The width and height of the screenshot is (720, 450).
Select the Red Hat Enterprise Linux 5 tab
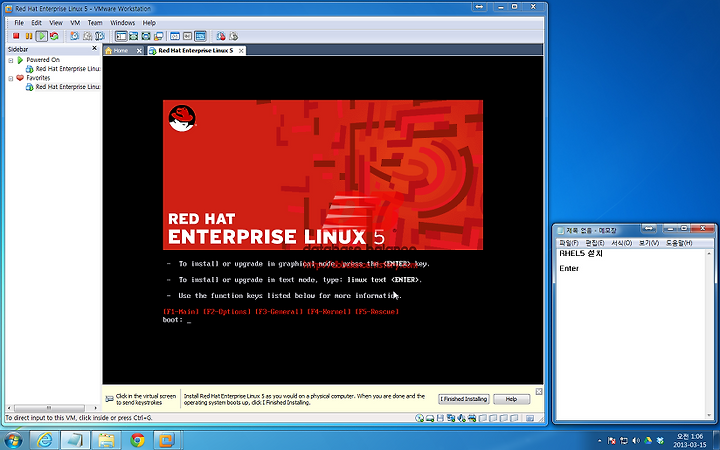coord(196,51)
